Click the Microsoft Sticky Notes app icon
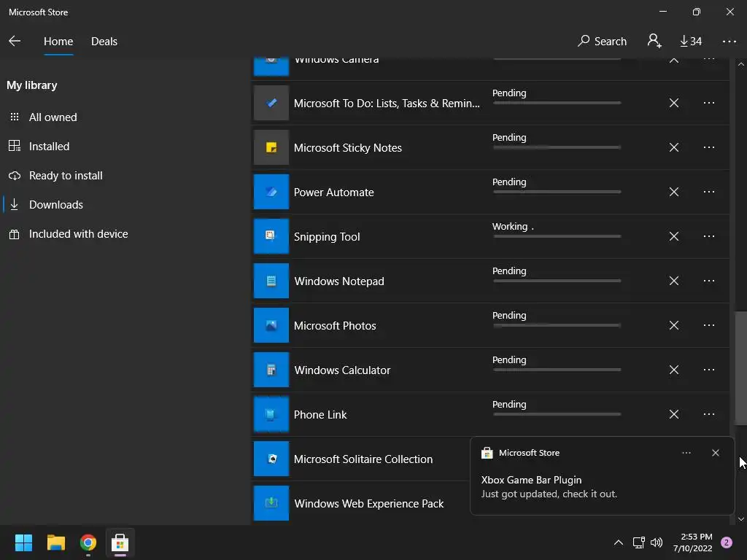This screenshot has height=560, width=747. [x=271, y=147]
